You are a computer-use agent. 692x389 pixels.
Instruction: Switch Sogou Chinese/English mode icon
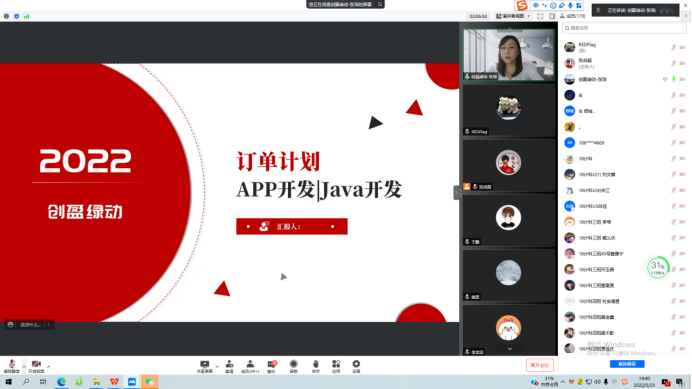(536, 5)
